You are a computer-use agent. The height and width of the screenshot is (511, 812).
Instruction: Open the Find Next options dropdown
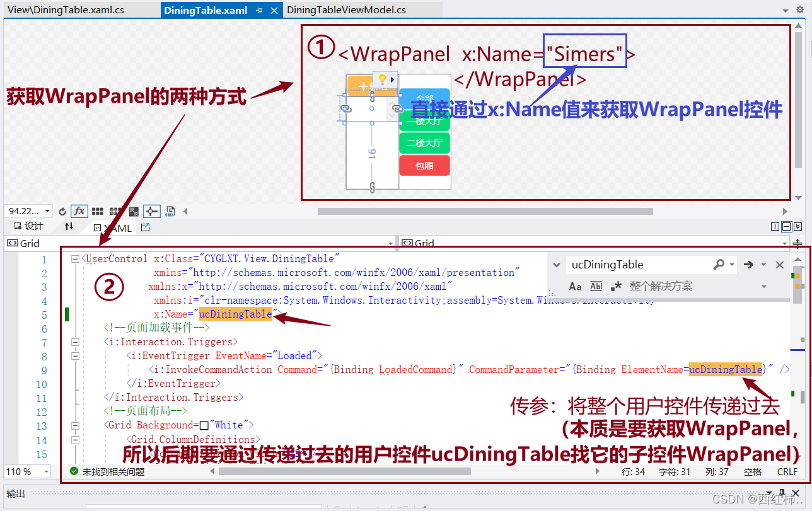(x=763, y=265)
